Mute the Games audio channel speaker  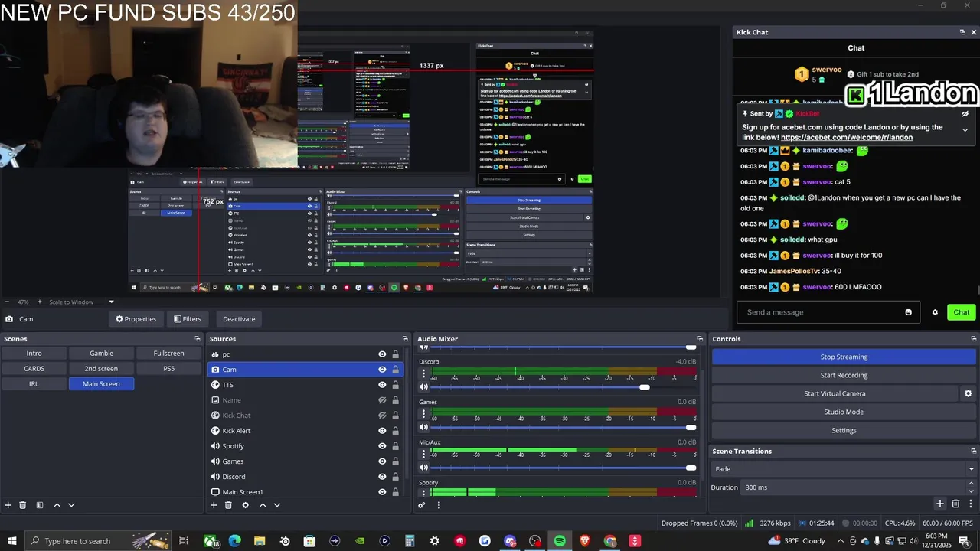click(x=423, y=427)
